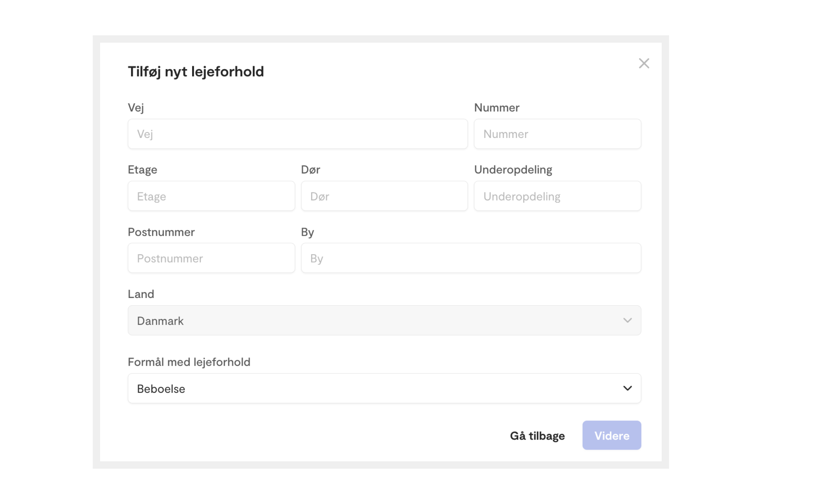Click the Gå tilbage button
This screenshot has width=817, height=504.
pyautogui.click(x=537, y=436)
